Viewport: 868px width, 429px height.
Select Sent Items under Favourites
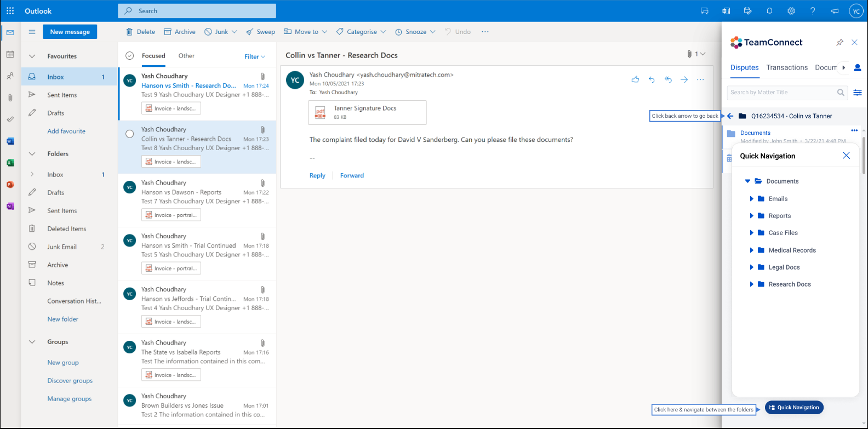tap(69, 95)
